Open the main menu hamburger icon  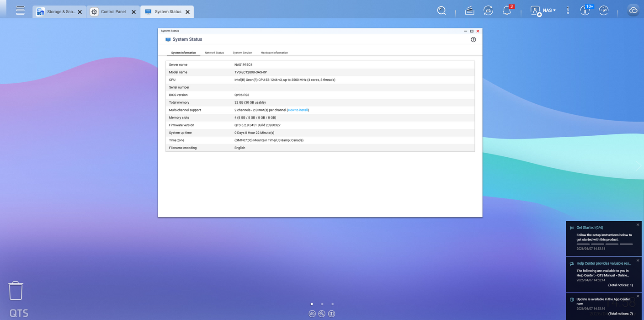click(20, 11)
